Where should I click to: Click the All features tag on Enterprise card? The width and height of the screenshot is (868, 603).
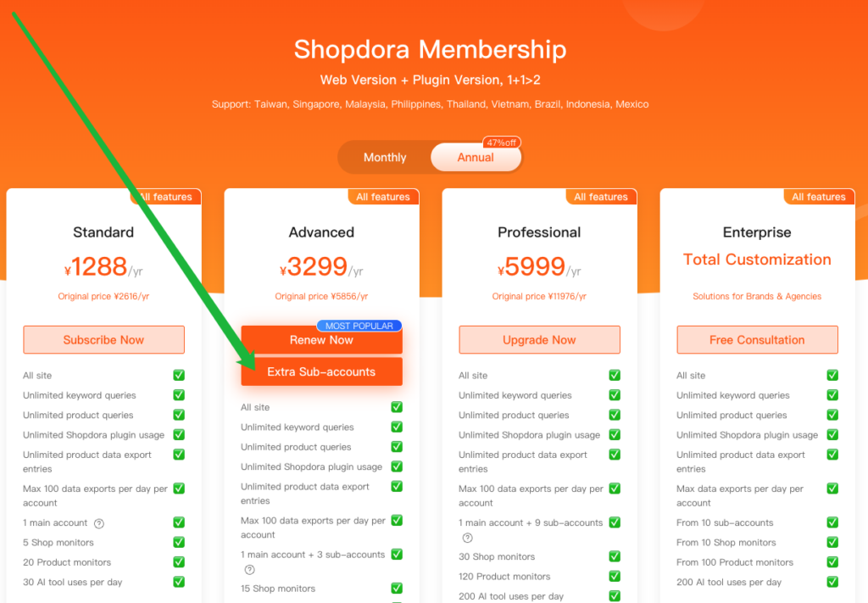coord(819,197)
